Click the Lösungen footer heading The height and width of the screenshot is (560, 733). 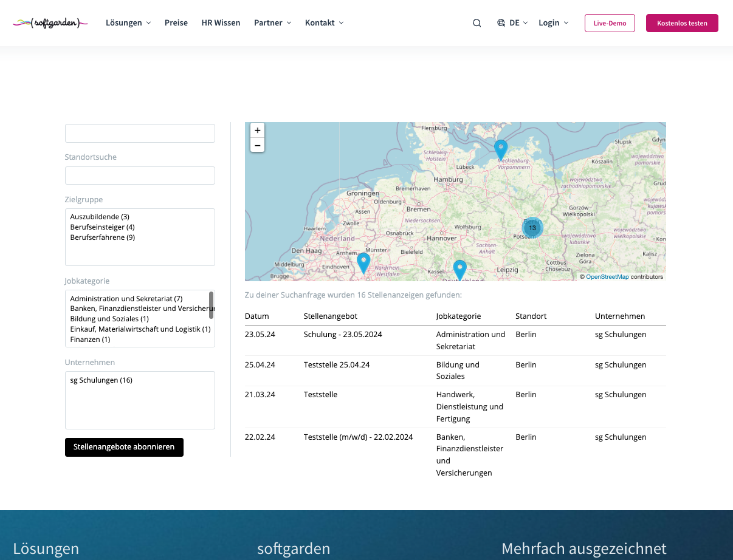(x=46, y=549)
